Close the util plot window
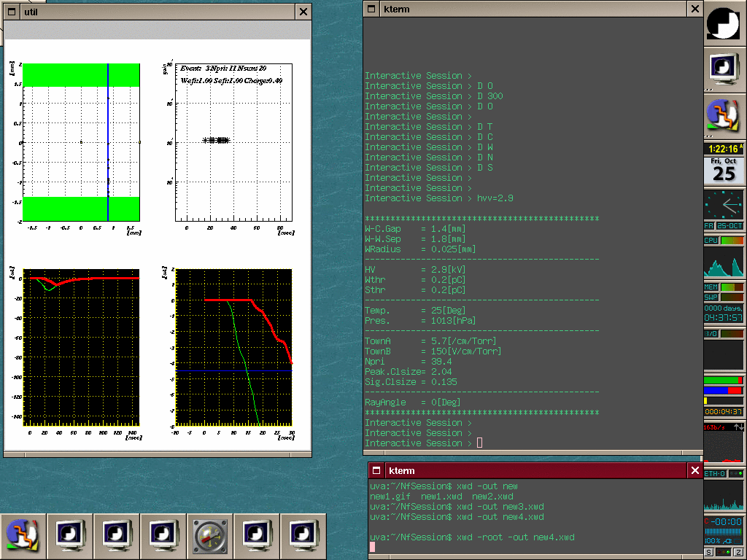 [303, 11]
